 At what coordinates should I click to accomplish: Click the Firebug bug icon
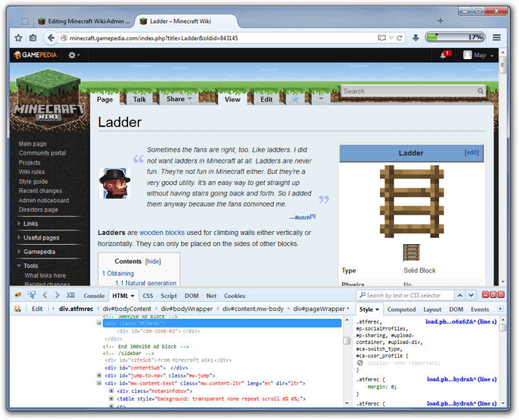18,295
